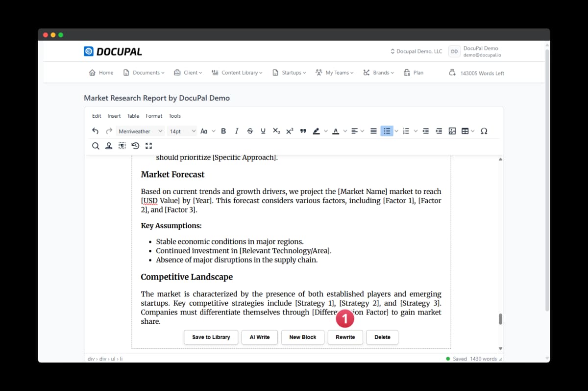Open the Format menu
588x391 pixels.
[x=153, y=116]
